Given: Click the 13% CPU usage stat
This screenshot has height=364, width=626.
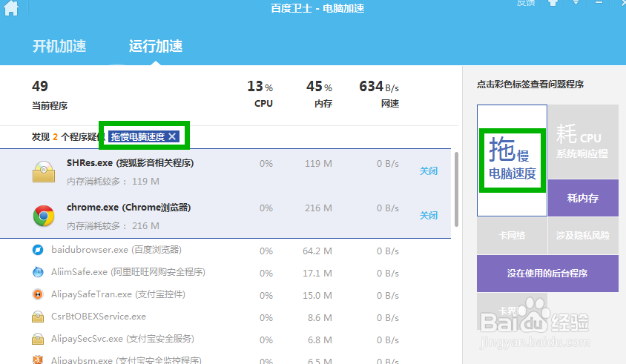Looking at the screenshot, I should click(260, 94).
